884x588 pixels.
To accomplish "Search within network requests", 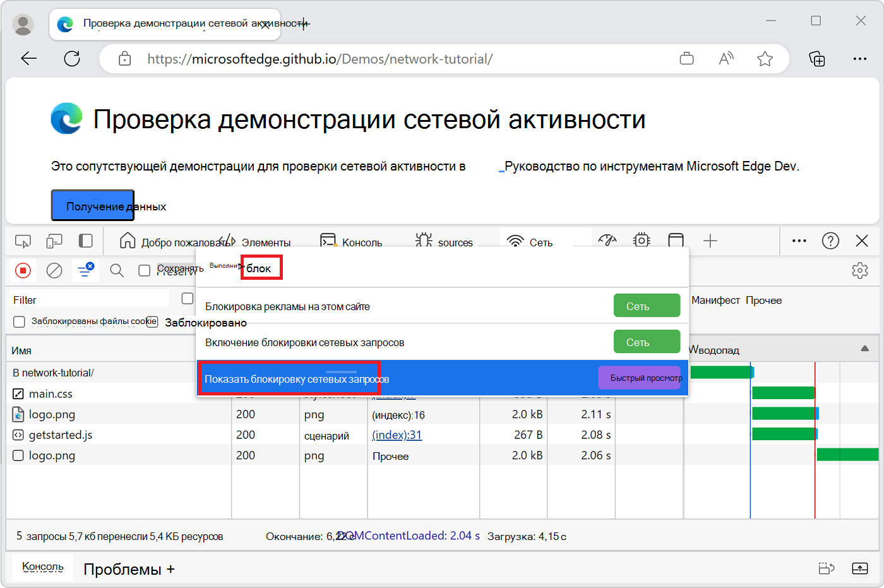I will point(116,270).
